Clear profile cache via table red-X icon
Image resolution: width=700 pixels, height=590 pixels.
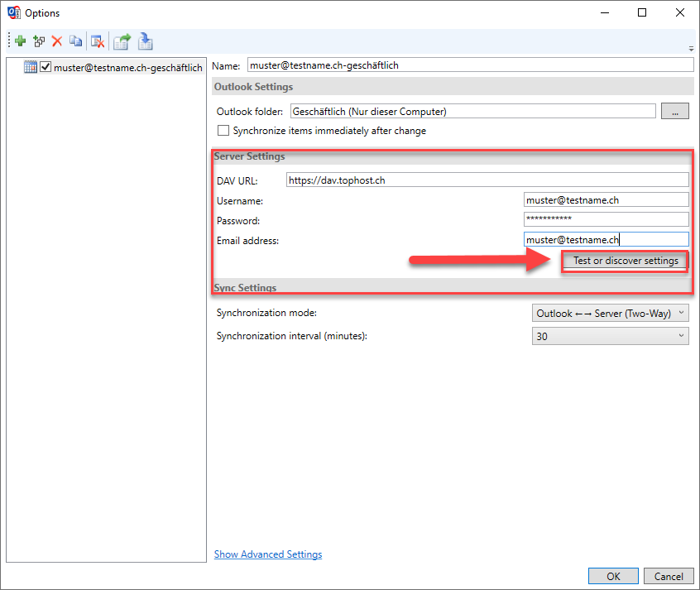98,41
